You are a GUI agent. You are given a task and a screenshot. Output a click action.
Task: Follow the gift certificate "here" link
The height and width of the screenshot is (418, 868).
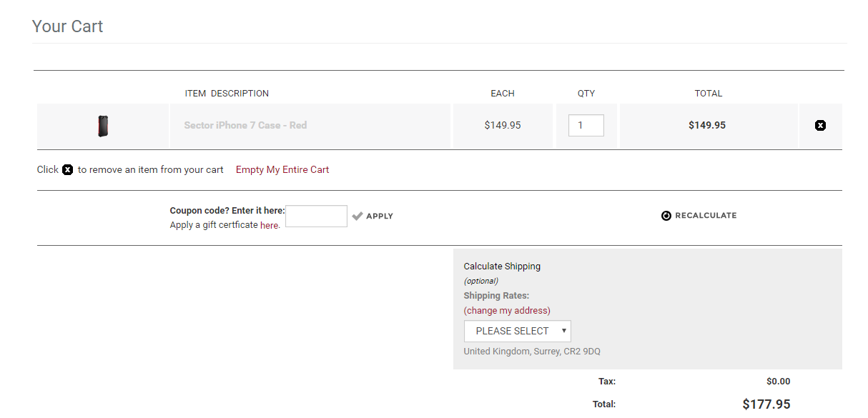pyautogui.click(x=269, y=226)
